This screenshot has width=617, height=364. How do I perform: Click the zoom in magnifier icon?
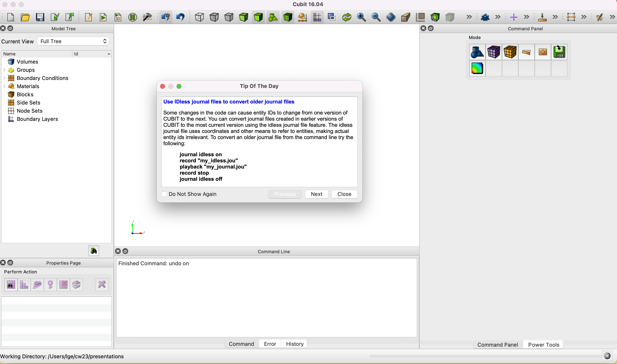tap(361, 17)
